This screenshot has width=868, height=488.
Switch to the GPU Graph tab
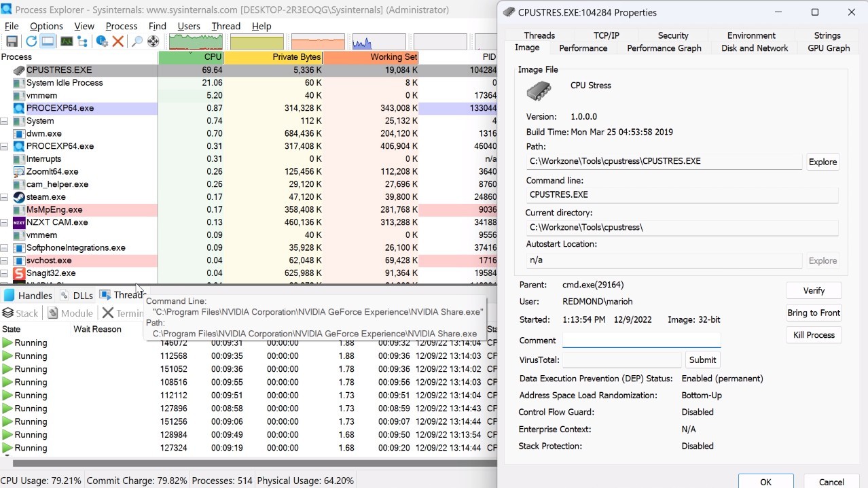coord(828,48)
